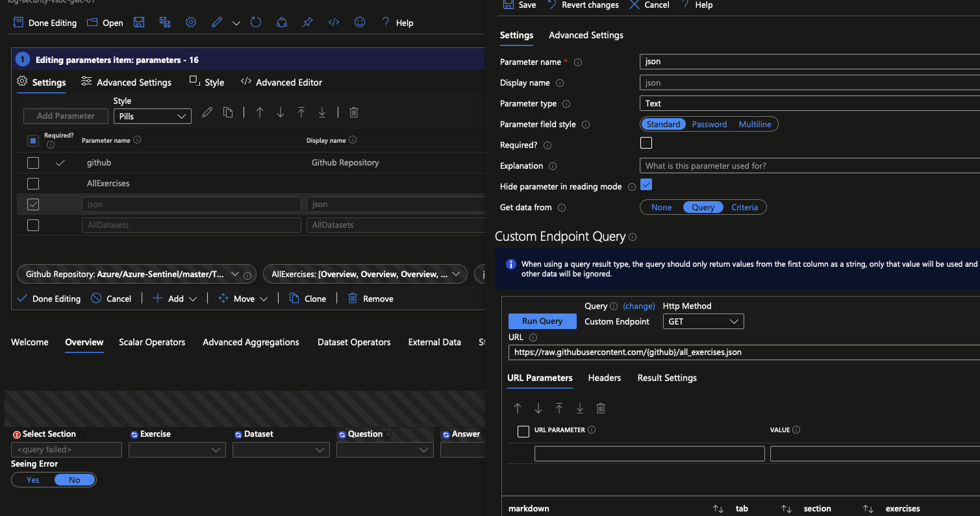
Task: Move the json parameter up using the arrow icon
Action: point(259,112)
